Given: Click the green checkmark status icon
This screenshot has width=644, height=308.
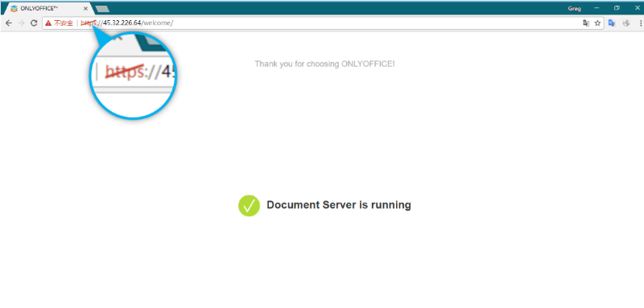Looking at the screenshot, I should click(x=249, y=206).
